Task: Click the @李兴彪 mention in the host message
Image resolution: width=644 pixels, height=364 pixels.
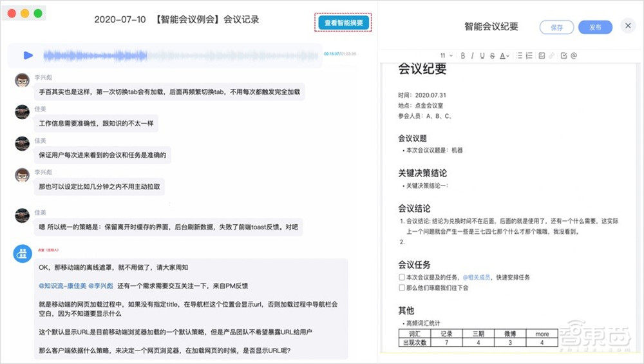Action: click(x=100, y=285)
